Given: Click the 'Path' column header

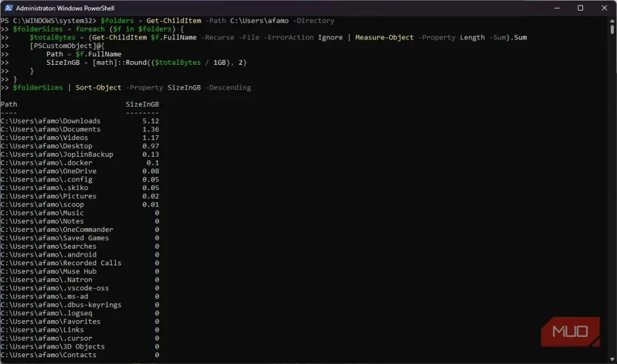Looking at the screenshot, I should point(9,104).
